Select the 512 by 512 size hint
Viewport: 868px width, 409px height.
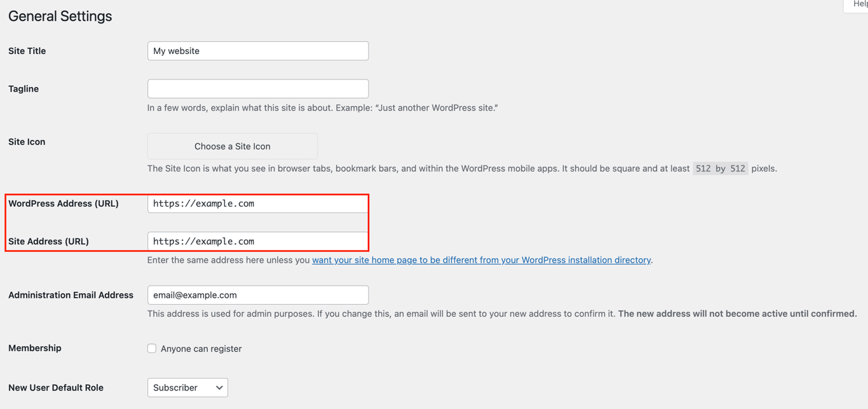pos(721,168)
